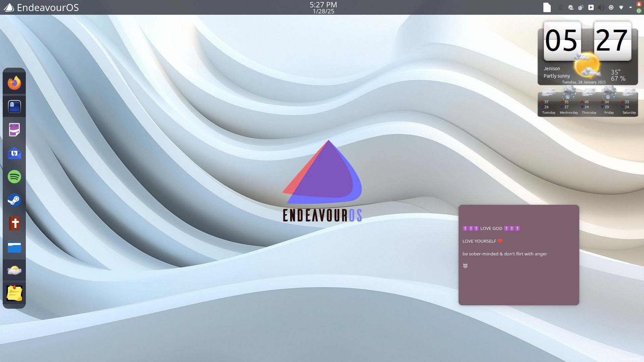Launch the blue envelope mail client
This screenshot has width=644, height=362.
[x=14, y=153]
